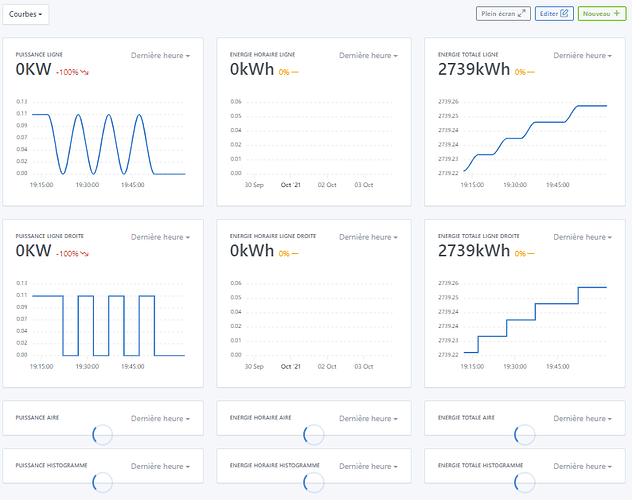
Task: Open the Courbes dropdown menu
Action: pyautogui.click(x=26, y=15)
